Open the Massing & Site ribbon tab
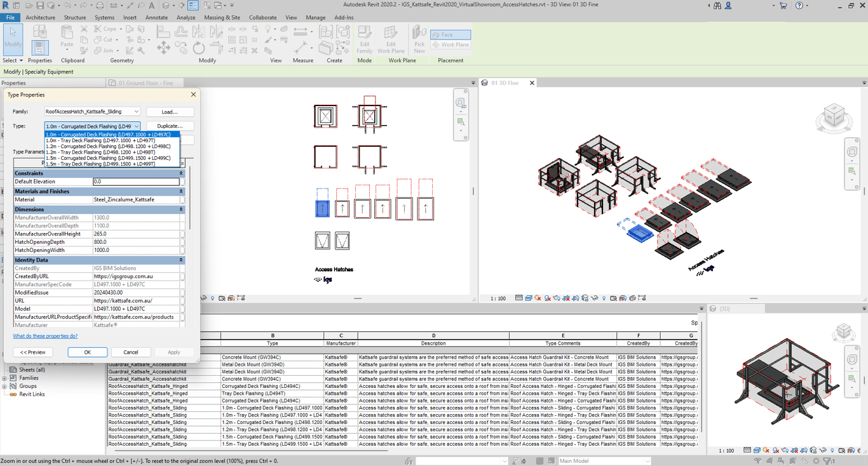Viewport: 868px width, 466px height. pos(222,18)
